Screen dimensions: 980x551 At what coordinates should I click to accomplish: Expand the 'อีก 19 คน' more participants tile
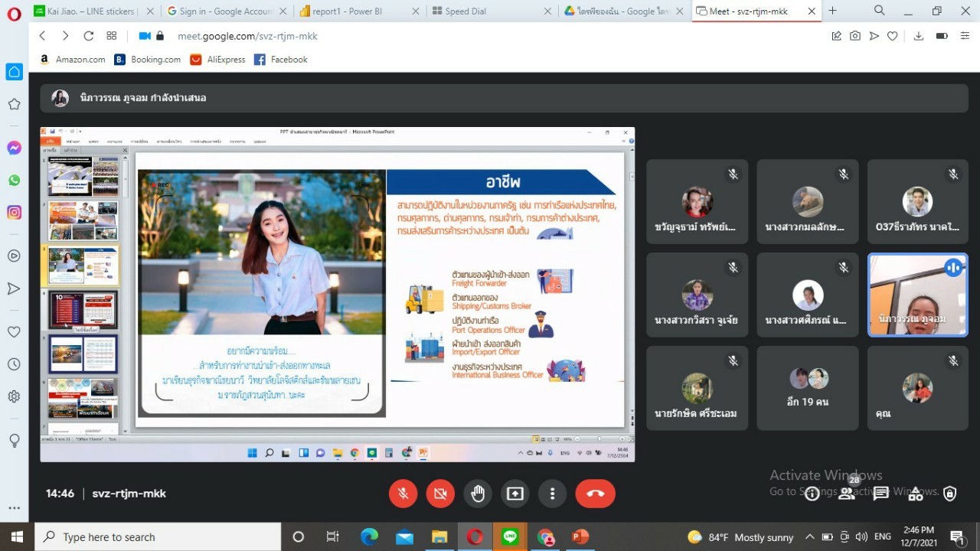[x=807, y=388]
